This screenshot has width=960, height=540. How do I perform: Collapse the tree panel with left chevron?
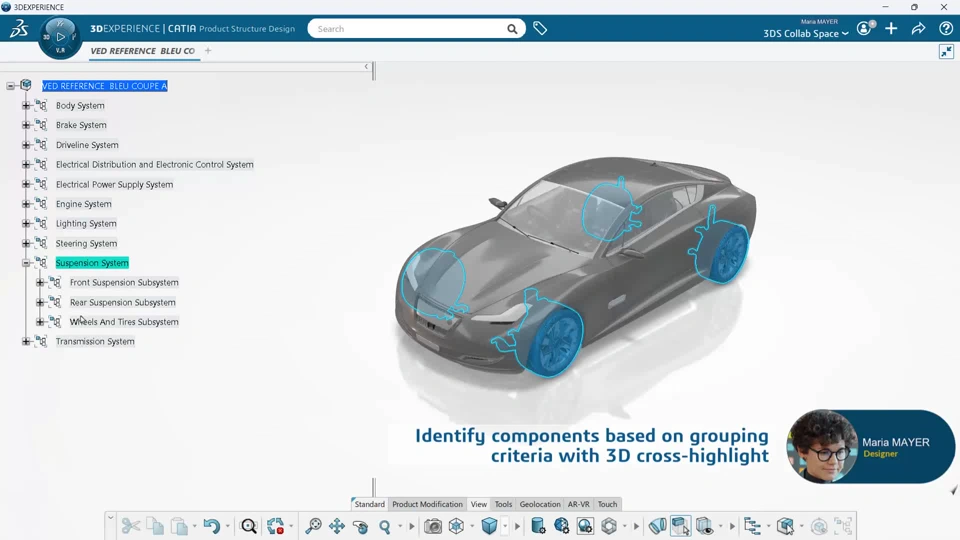coord(366,66)
